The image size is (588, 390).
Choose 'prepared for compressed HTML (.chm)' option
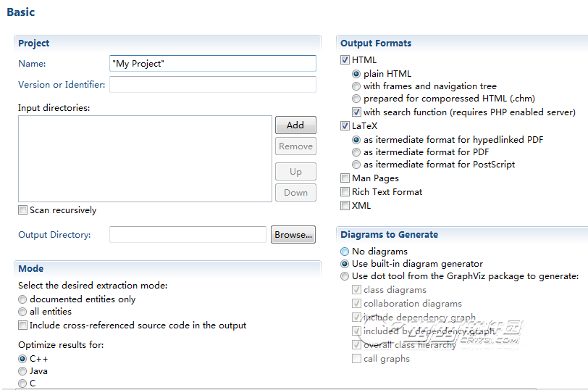[x=356, y=99]
